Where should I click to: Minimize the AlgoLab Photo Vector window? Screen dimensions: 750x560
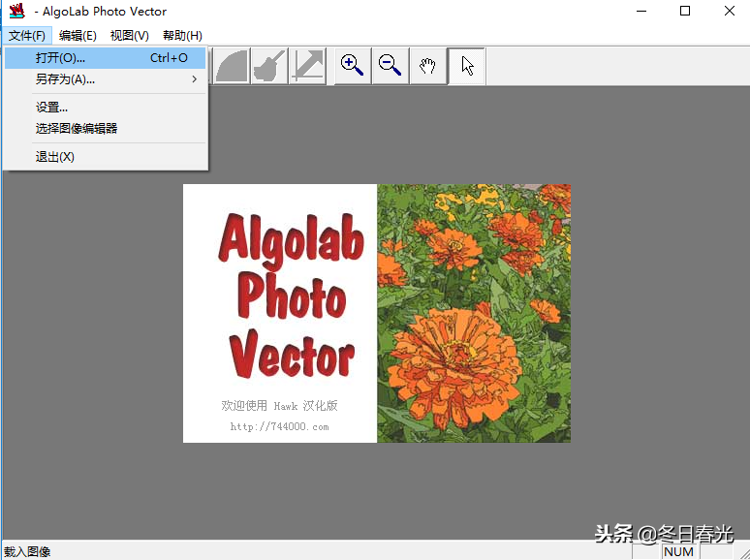tap(641, 11)
